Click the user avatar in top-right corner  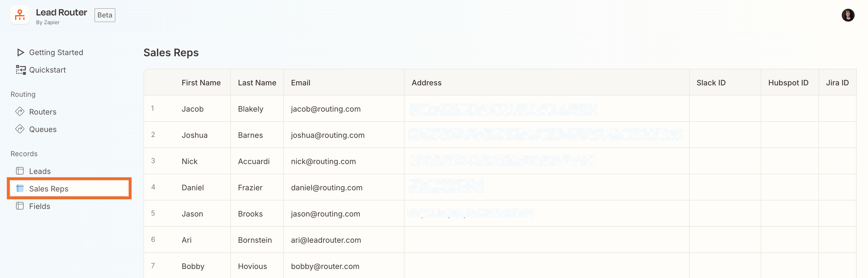coord(848,15)
